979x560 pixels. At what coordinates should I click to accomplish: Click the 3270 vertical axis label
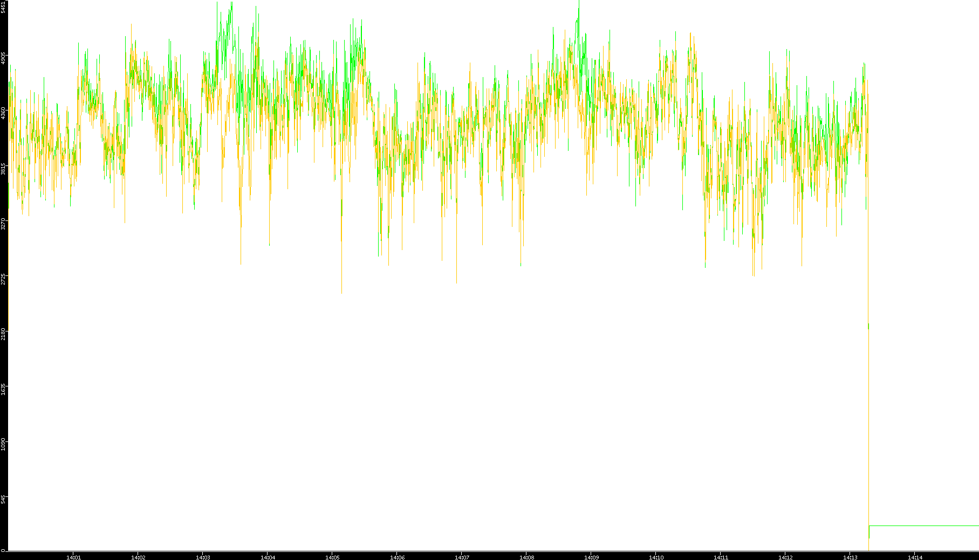3,224
